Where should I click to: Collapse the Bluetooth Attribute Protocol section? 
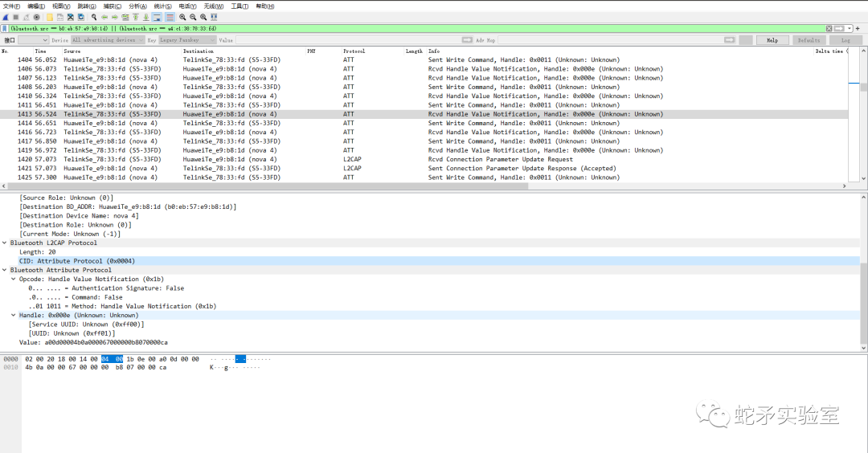[5, 270]
